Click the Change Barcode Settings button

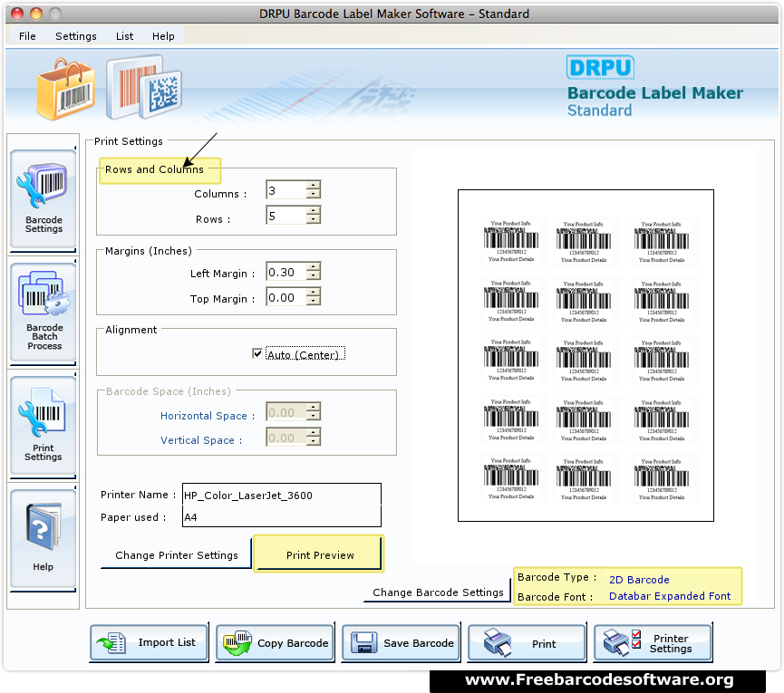pos(438,592)
